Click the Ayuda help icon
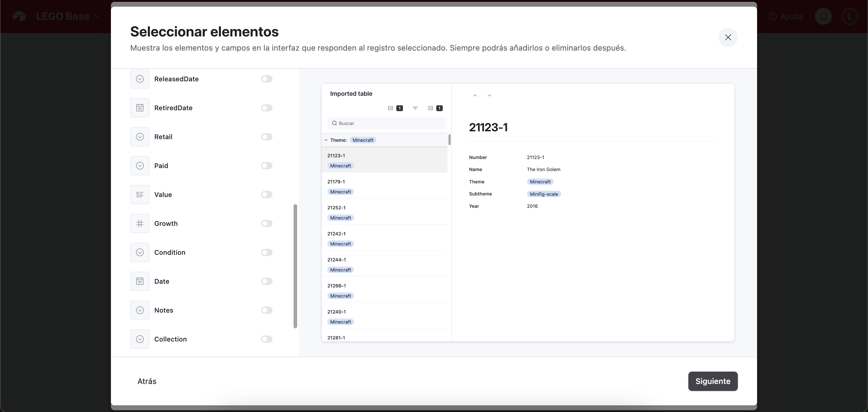 (773, 16)
